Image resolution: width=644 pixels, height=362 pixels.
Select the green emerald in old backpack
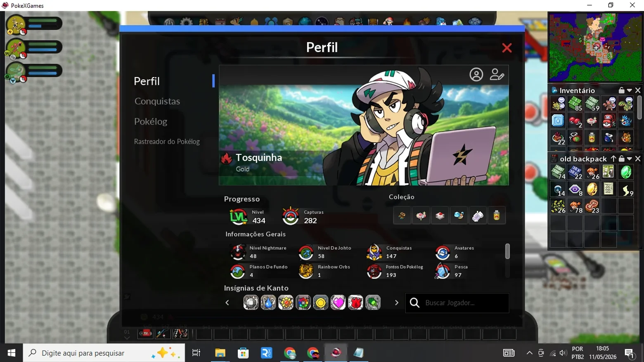pos(626,172)
